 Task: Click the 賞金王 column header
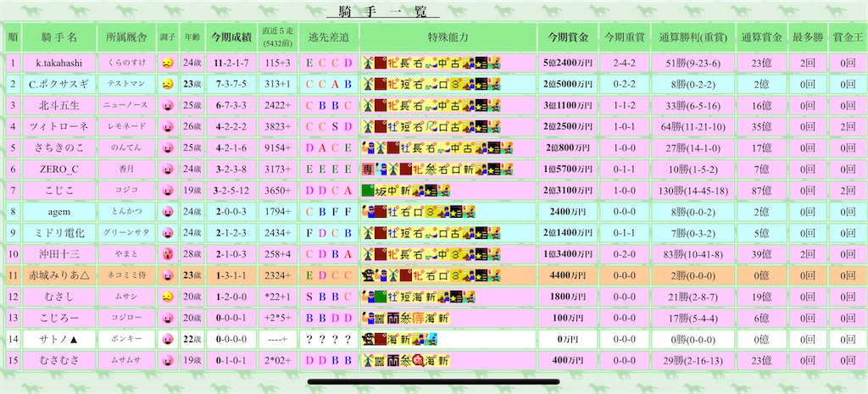tap(848, 37)
